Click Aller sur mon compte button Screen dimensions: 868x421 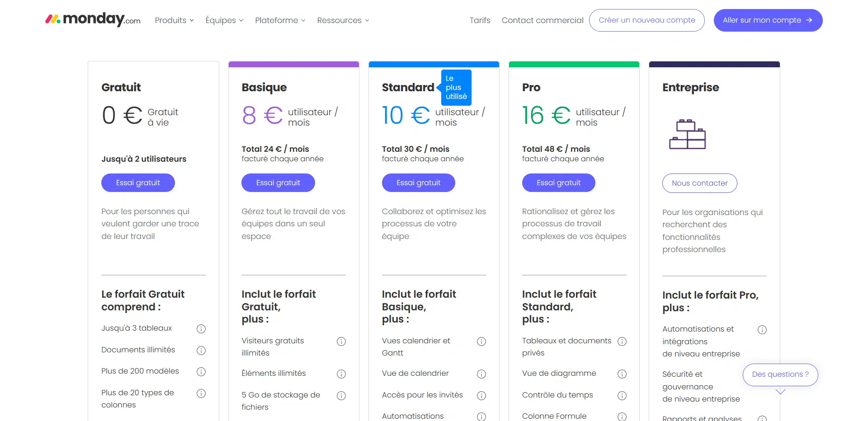[x=768, y=20]
